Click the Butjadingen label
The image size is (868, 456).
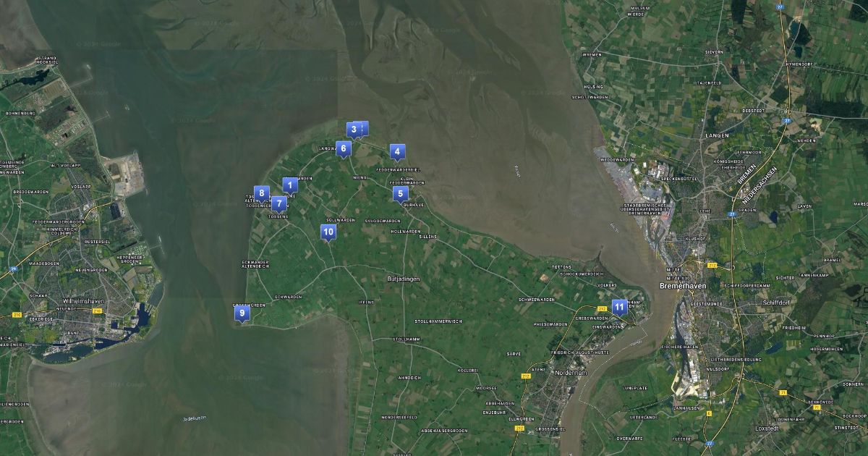click(404, 279)
